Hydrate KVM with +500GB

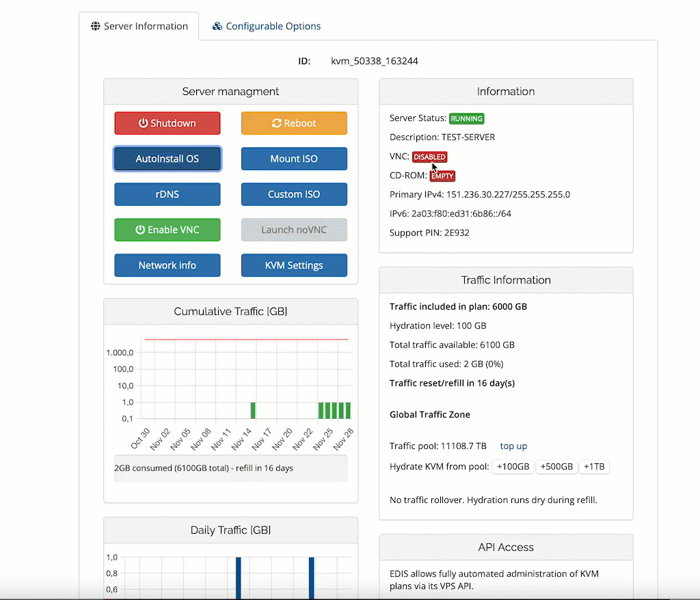coord(556,467)
